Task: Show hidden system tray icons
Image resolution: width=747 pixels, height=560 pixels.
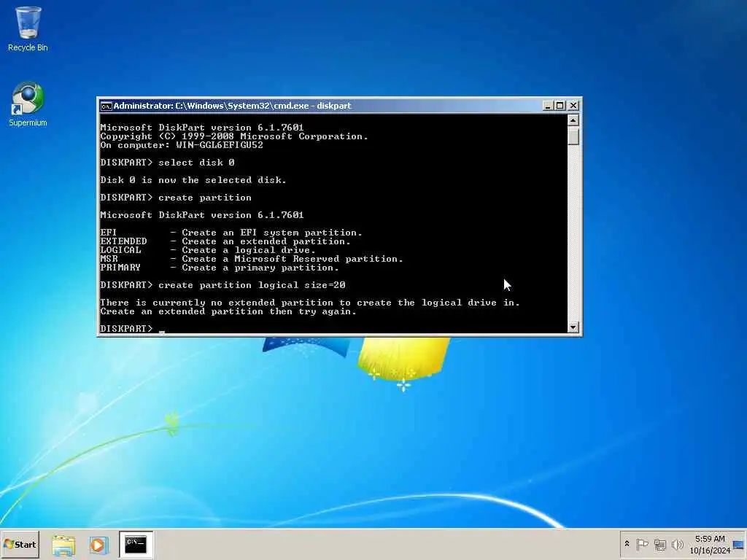Action: pyautogui.click(x=627, y=544)
